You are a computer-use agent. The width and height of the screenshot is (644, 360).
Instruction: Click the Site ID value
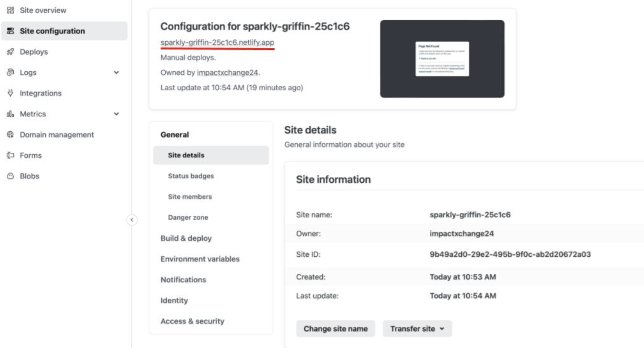click(x=510, y=254)
